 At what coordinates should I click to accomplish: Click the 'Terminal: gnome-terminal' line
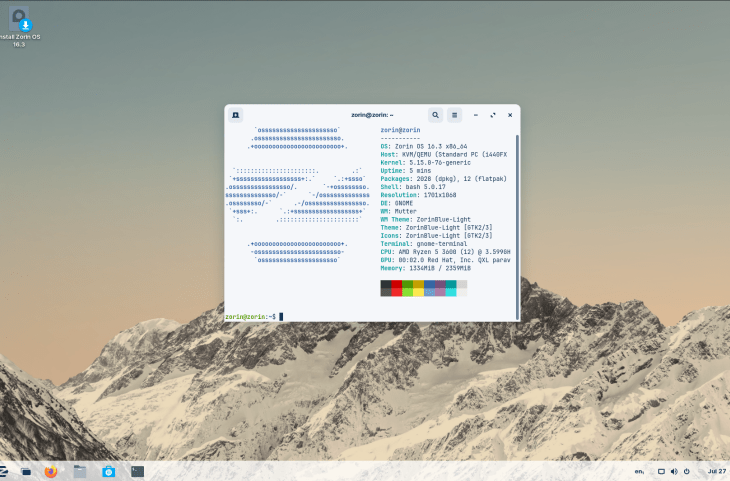[x=424, y=244]
